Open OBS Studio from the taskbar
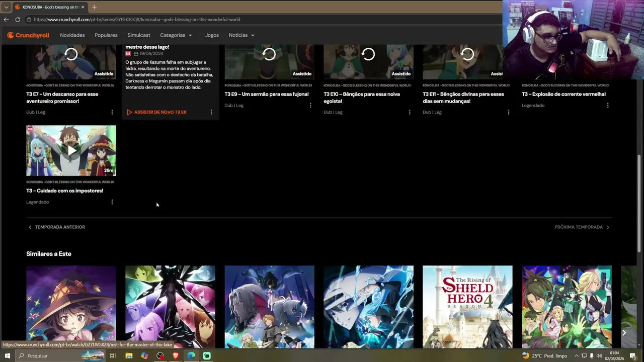Viewport: 644px width, 362px height. pyautogui.click(x=160, y=356)
